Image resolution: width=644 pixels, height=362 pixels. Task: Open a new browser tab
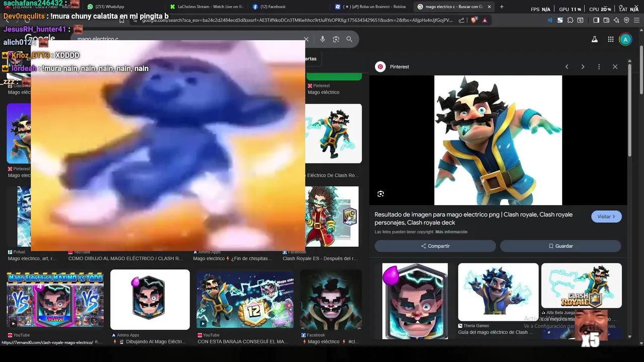click(x=502, y=7)
